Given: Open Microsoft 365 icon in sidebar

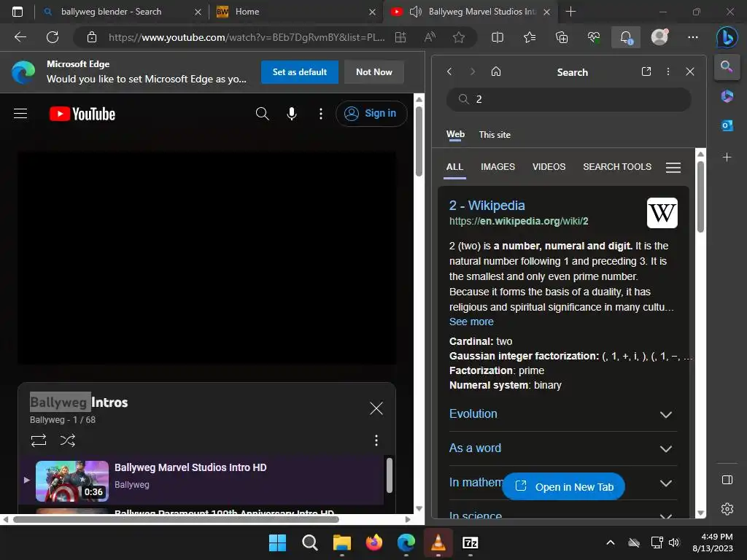Looking at the screenshot, I should tap(727, 96).
